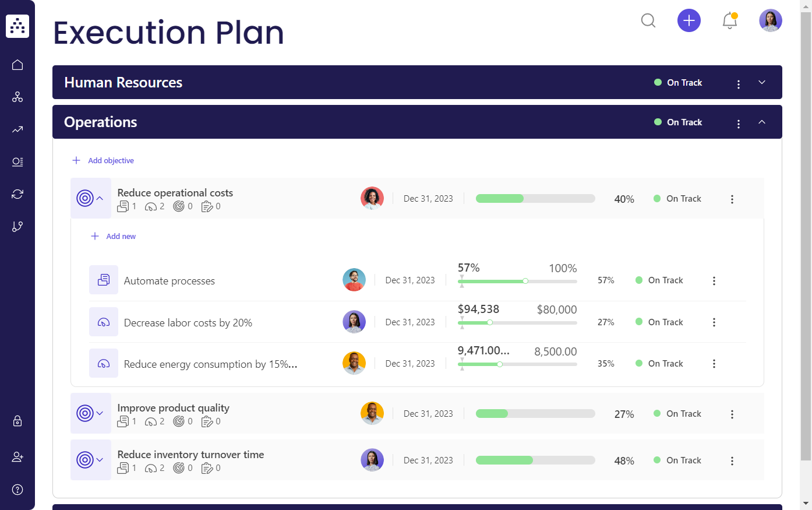The height and width of the screenshot is (510, 812).
Task: Click the Add new link under Reduce operational costs
Action: [x=113, y=236]
